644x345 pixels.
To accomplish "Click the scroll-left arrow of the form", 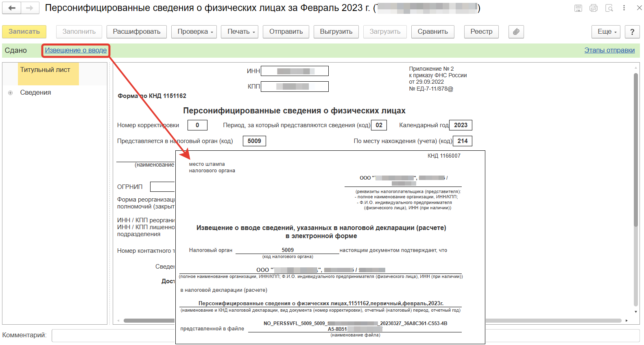I will coord(118,321).
